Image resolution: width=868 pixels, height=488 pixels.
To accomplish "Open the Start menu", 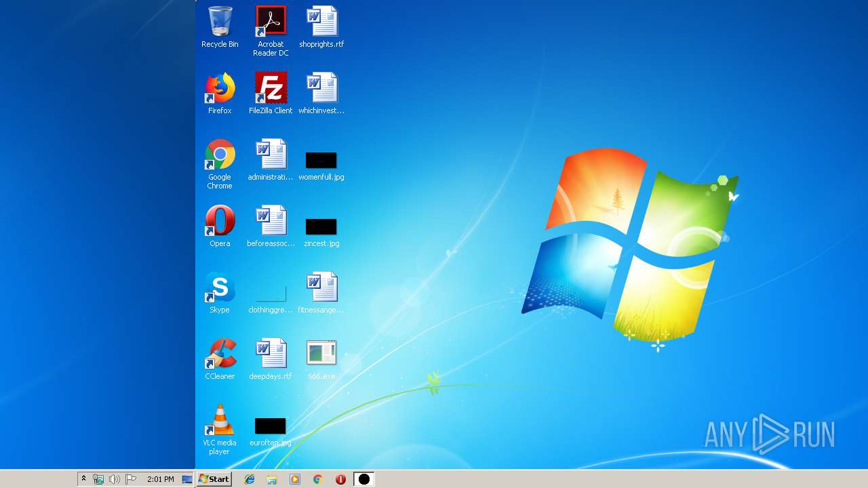I will pos(214,479).
